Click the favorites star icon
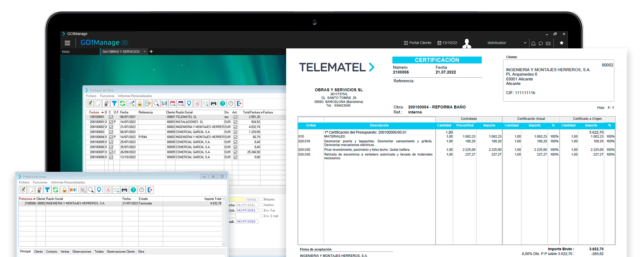The width and height of the screenshot is (644, 257). pos(561,43)
